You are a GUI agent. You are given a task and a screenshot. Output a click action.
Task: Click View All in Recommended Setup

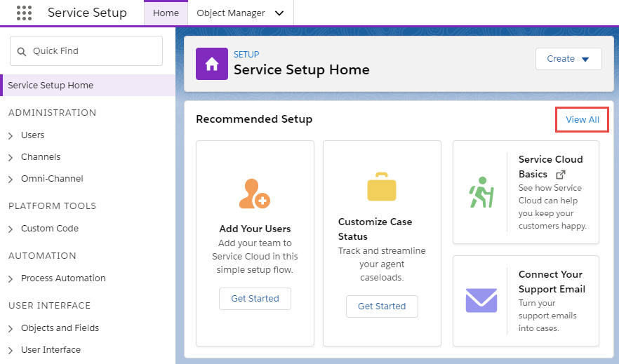click(x=583, y=119)
